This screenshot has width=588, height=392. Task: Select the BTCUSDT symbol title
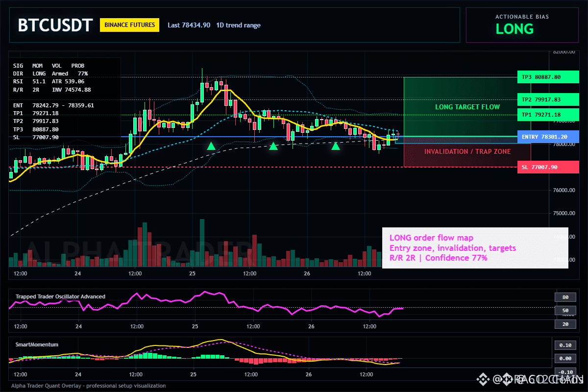(55, 25)
